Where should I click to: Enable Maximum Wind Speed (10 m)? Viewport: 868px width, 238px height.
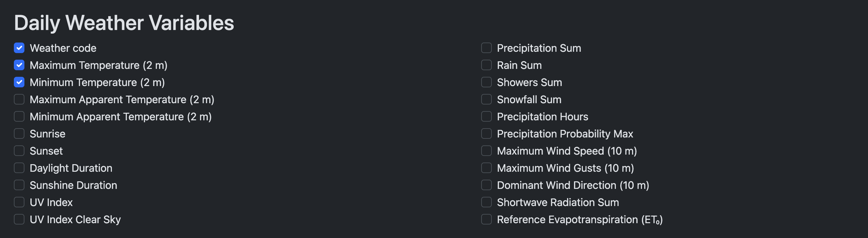(486, 151)
